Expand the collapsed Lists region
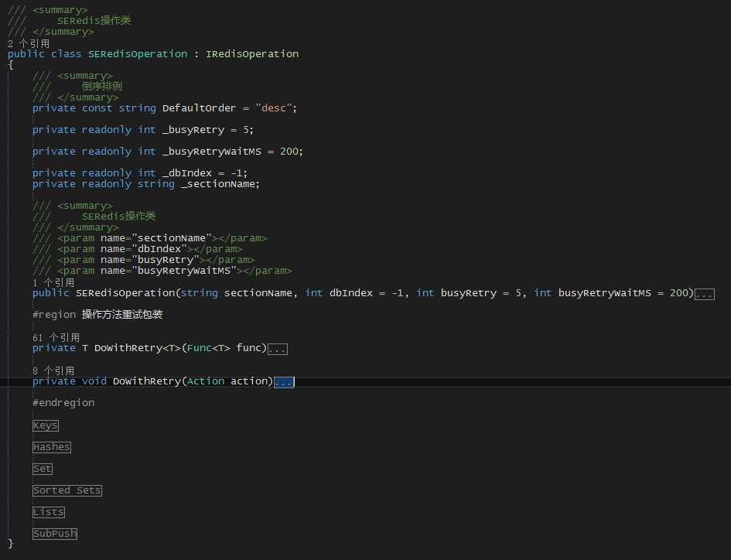The image size is (731, 560). point(49,512)
